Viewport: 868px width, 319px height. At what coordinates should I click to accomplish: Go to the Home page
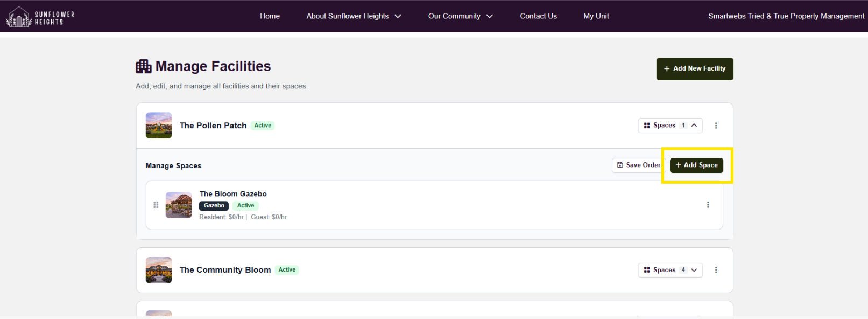(270, 16)
